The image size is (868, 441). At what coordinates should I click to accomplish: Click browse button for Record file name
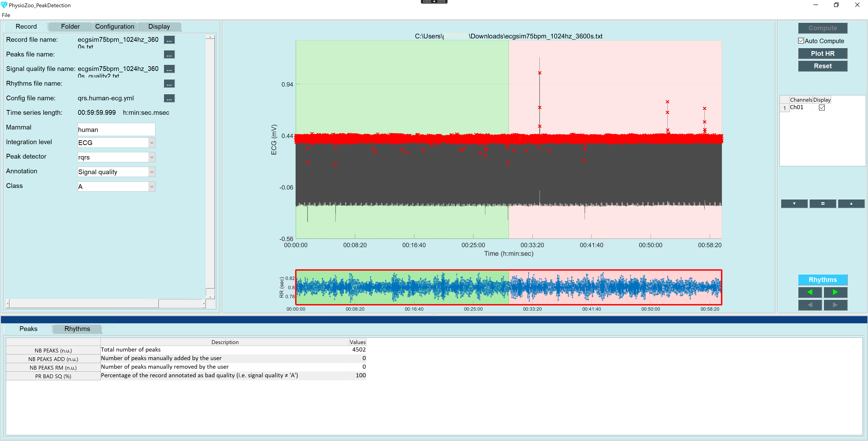tap(169, 40)
